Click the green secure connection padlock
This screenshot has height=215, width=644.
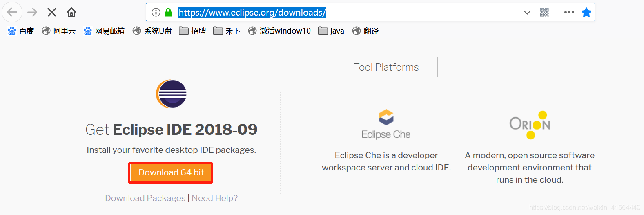tap(168, 12)
